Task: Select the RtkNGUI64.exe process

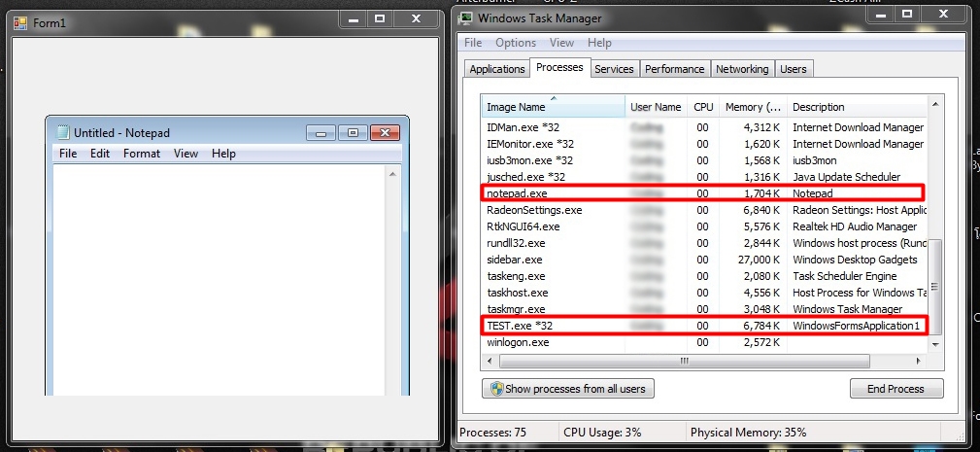Action: [704, 226]
